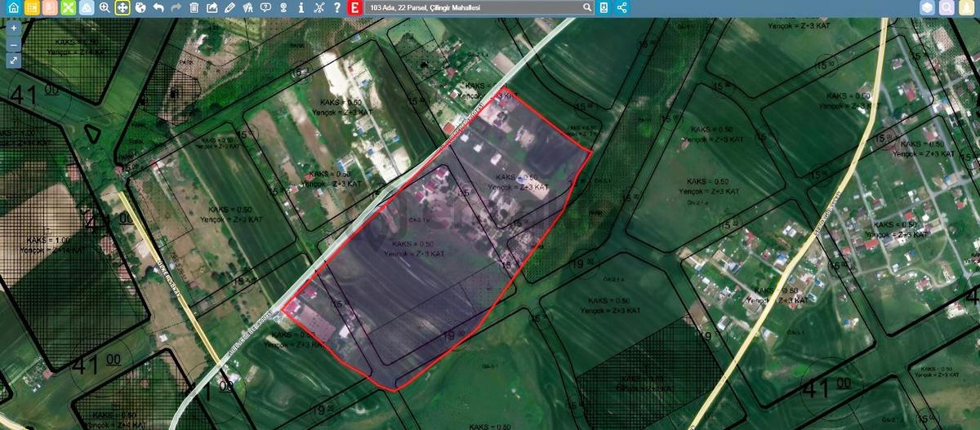Screen dimensions: 980x430
Task: Open help question mark icon
Action: point(336,7)
